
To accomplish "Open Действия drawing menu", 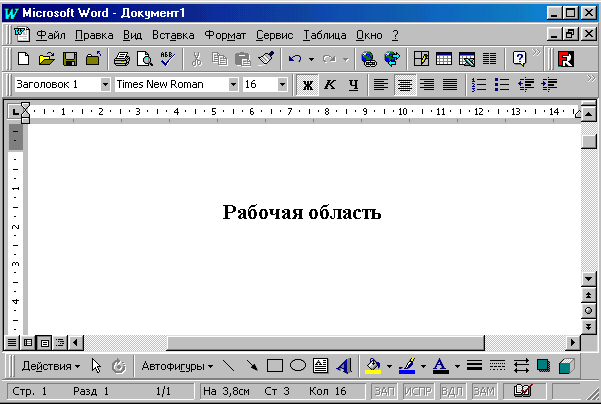I will 51,366.
